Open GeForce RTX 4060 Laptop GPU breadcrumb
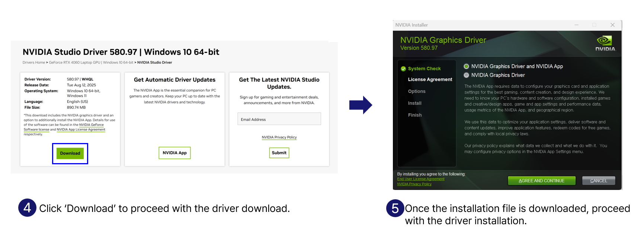Screen dimensions: 644x238 pos(74,63)
